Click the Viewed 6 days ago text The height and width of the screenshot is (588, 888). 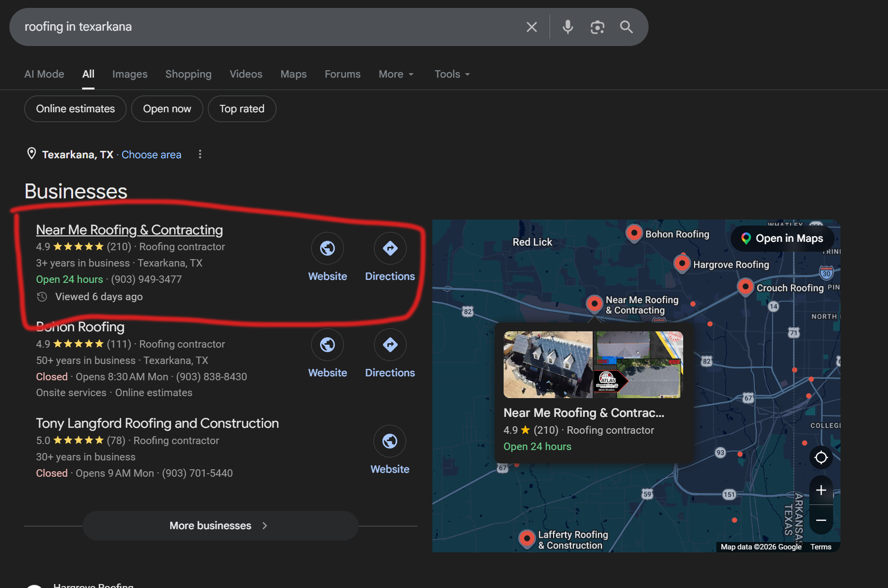pos(99,297)
